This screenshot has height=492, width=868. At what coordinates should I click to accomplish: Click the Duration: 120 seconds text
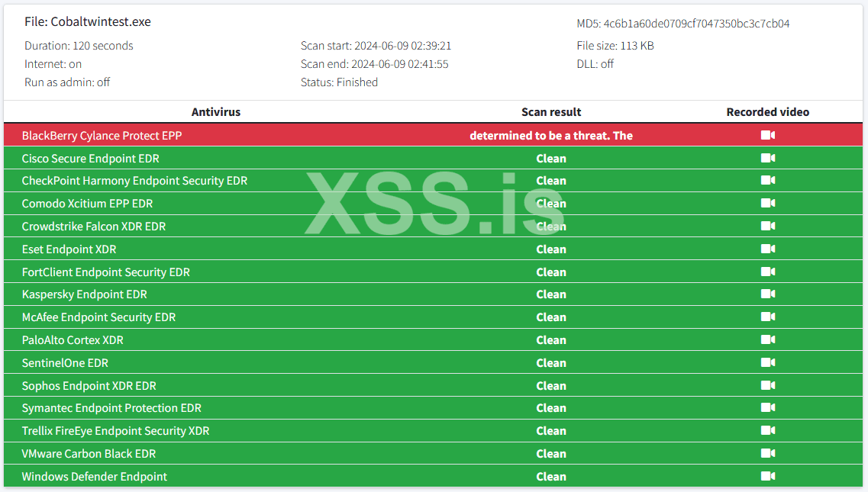click(79, 45)
